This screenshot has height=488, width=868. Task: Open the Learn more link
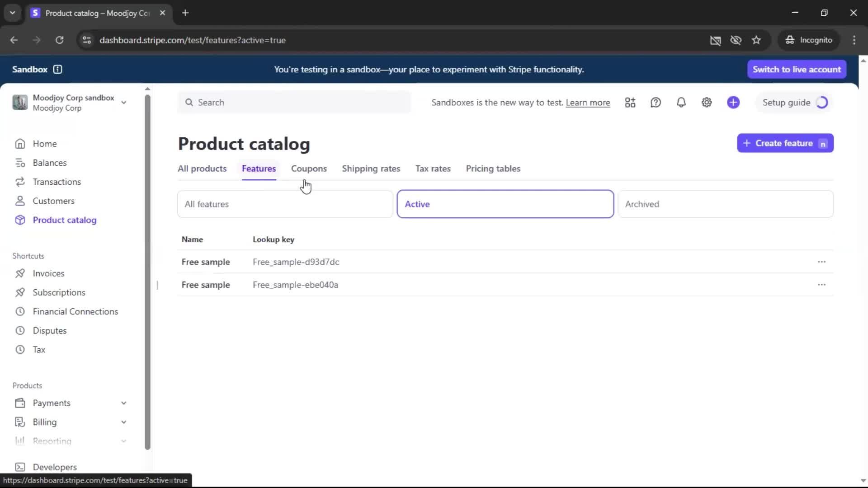pyautogui.click(x=588, y=103)
